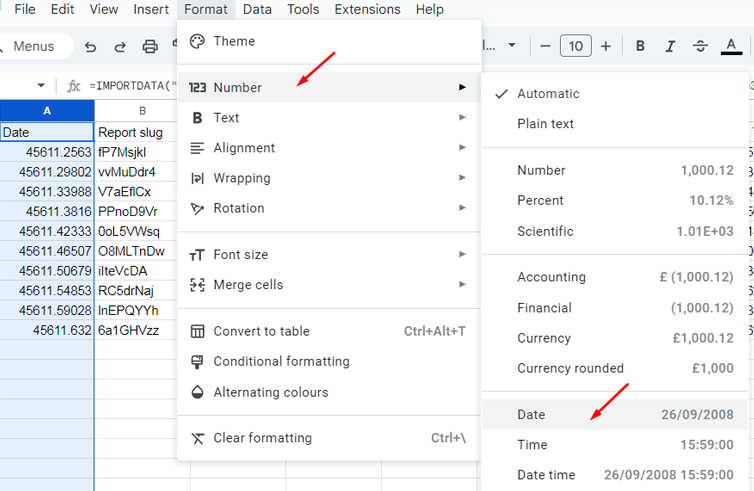The width and height of the screenshot is (754, 491).
Task: Click Convert to table option
Action: [x=329, y=331]
